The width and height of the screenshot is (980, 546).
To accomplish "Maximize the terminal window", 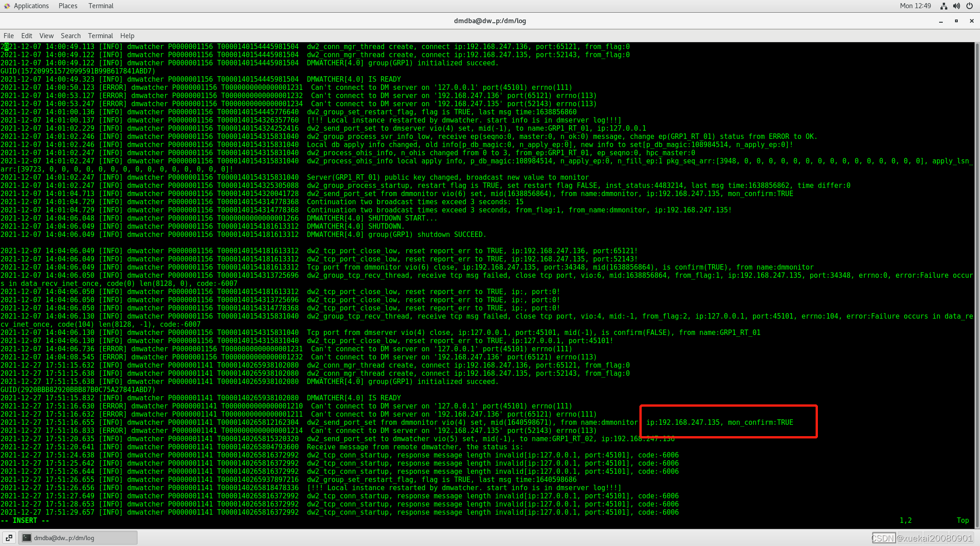I will (956, 21).
